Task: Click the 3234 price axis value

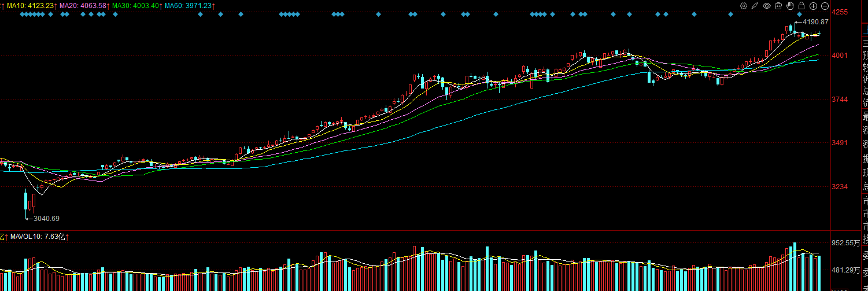Action: [x=840, y=187]
